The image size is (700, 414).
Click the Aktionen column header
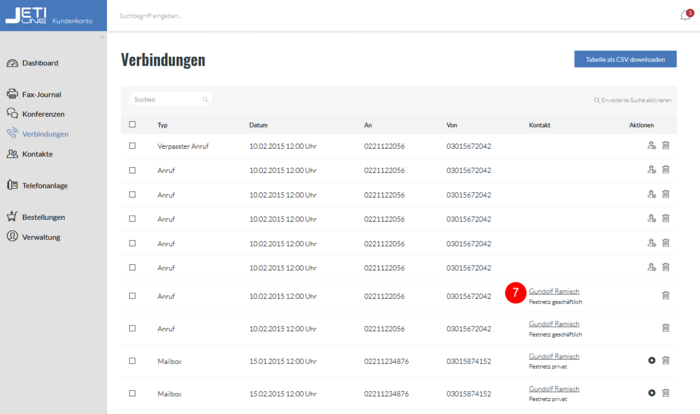642,125
